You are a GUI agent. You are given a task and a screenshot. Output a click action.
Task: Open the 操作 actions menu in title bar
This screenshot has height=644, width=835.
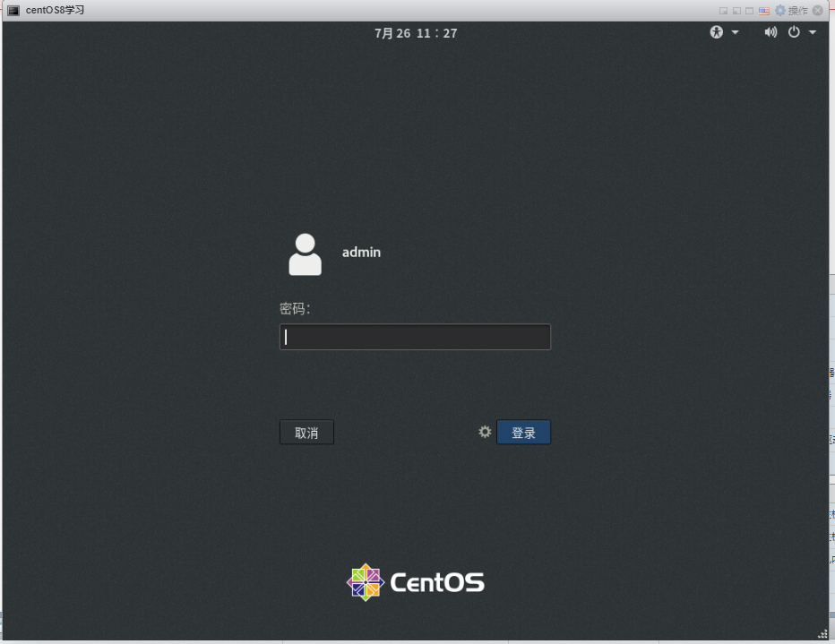[797, 11]
